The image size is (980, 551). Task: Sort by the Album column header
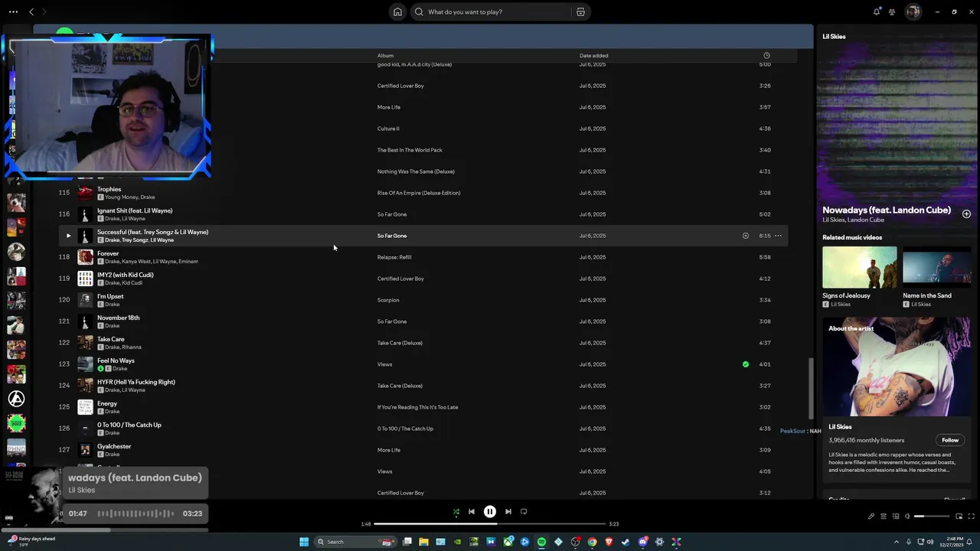[385, 55]
